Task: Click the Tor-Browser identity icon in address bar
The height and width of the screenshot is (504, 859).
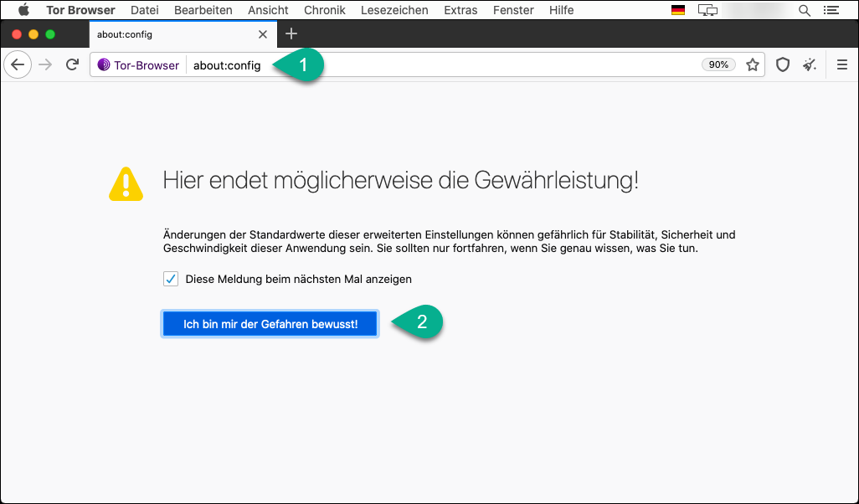Action: pos(104,65)
